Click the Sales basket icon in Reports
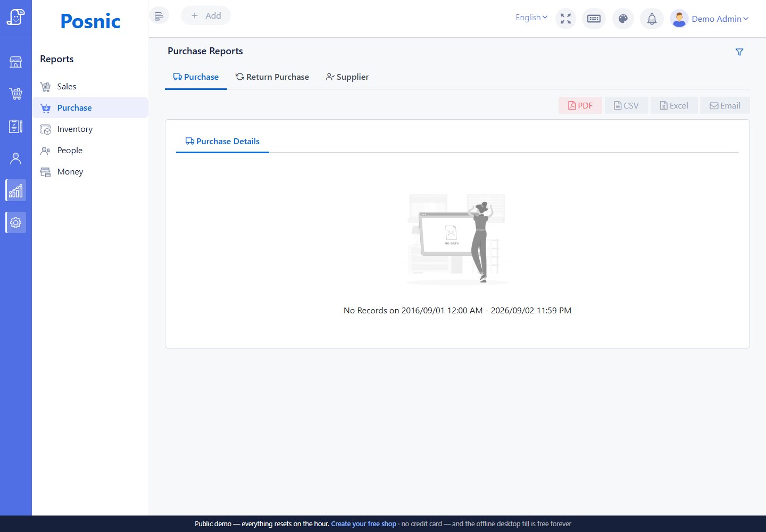 [46, 87]
